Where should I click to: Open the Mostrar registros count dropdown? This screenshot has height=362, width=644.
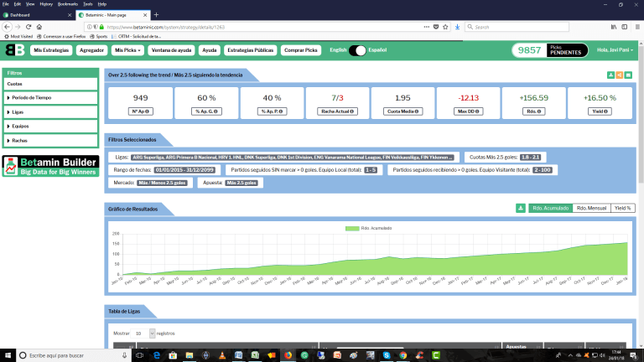pos(144,333)
